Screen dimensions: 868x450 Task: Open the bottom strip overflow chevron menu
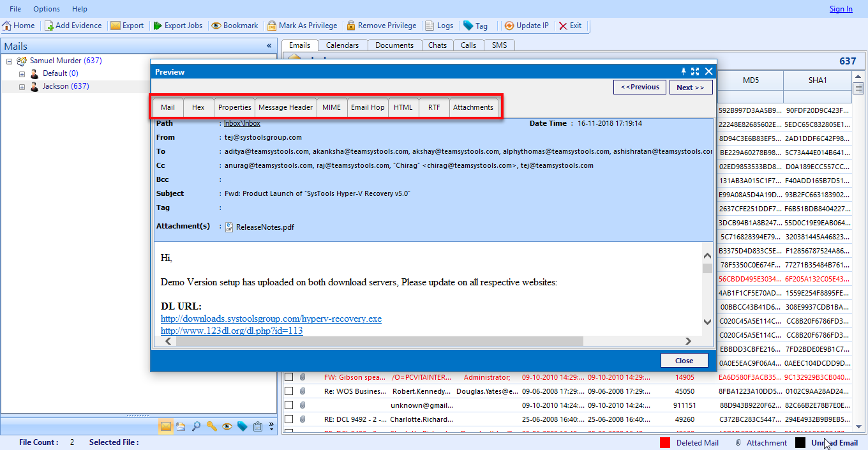click(271, 426)
